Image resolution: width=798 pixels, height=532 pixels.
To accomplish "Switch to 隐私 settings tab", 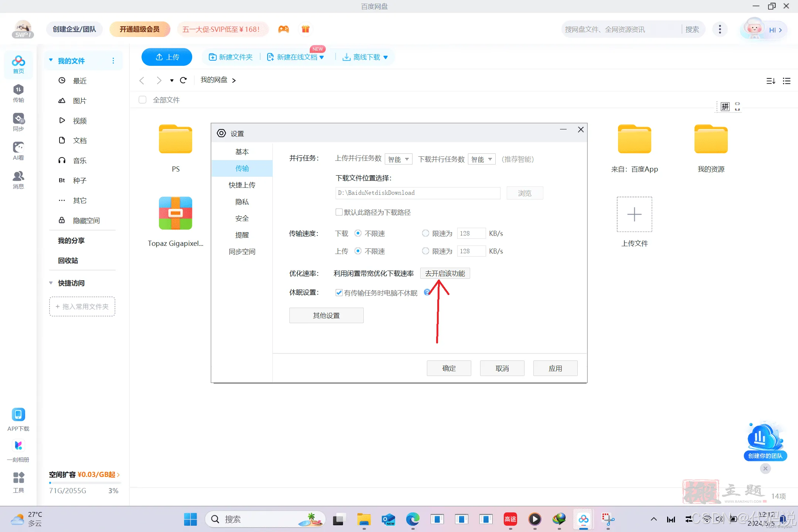I will point(242,202).
